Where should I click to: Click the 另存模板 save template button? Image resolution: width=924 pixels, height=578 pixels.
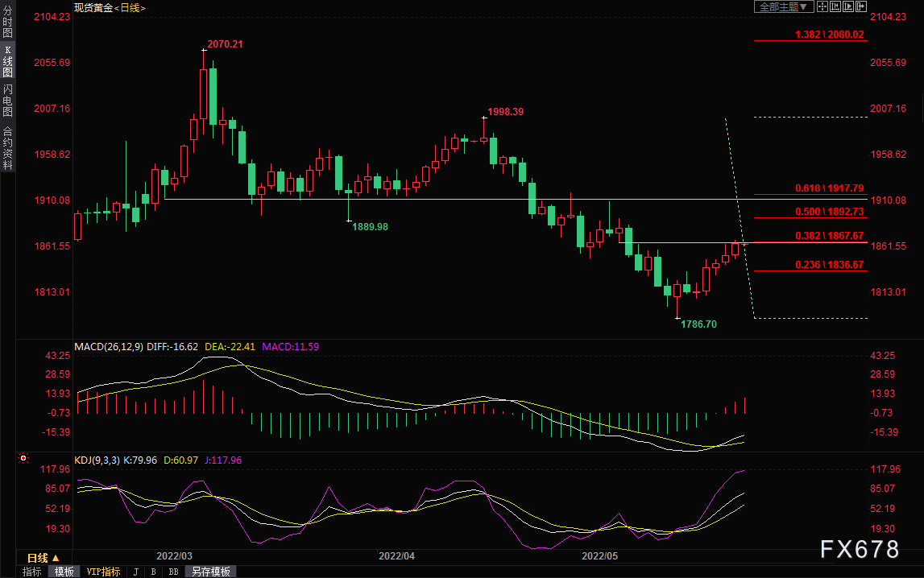210,572
